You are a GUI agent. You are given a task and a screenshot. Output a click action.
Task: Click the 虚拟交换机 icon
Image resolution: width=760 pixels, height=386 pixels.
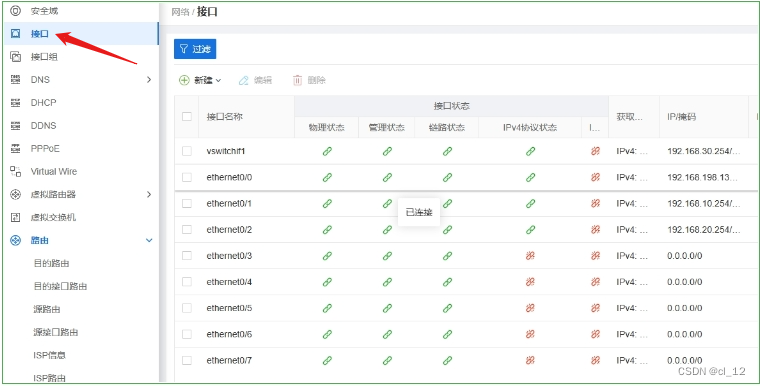click(16, 217)
